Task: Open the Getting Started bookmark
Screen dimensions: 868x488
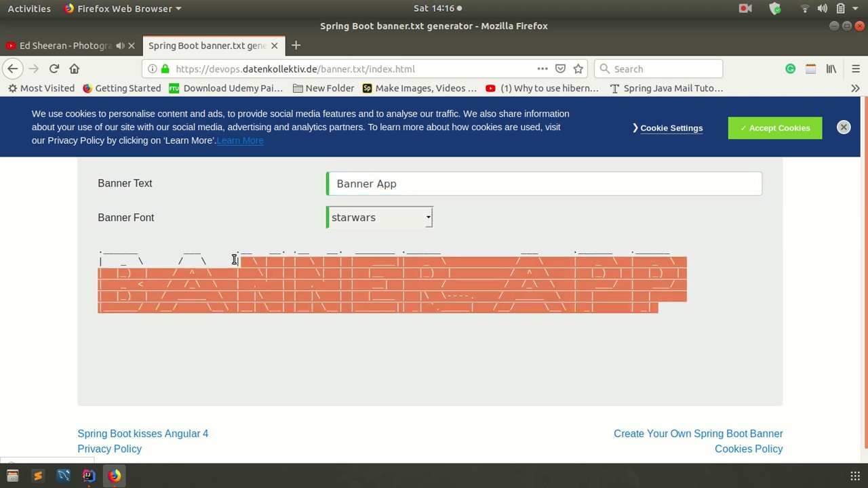Action: pos(121,88)
